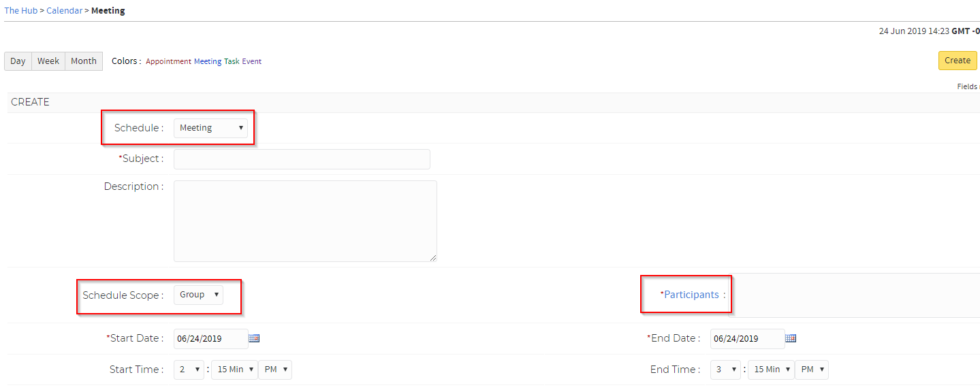Viewport: 980px width, 392px height.
Task: Switch to the Month calendar view
Action: point(84,61)
